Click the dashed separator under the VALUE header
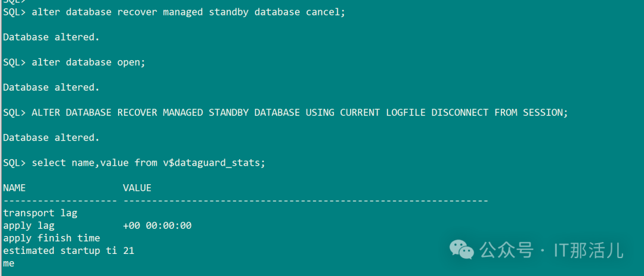The width and height of the screenshot is (644, 276). 305,200
